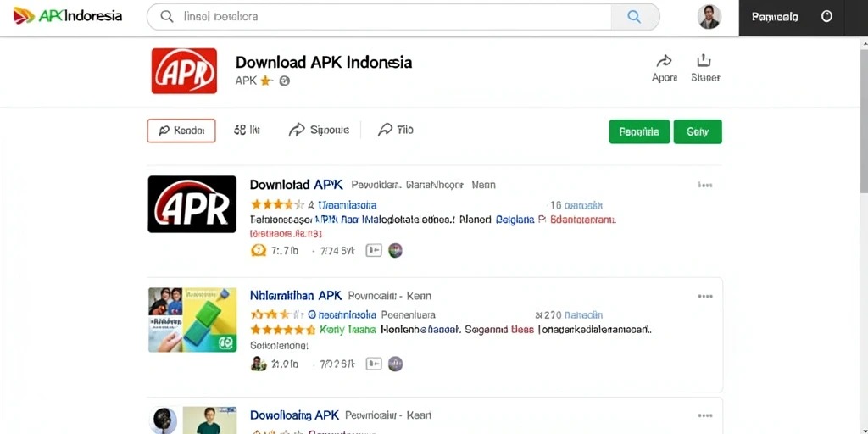Open the three-dot menu for Download APK row
Viewport: 868px width, 434px height.
tap(704, 185)
